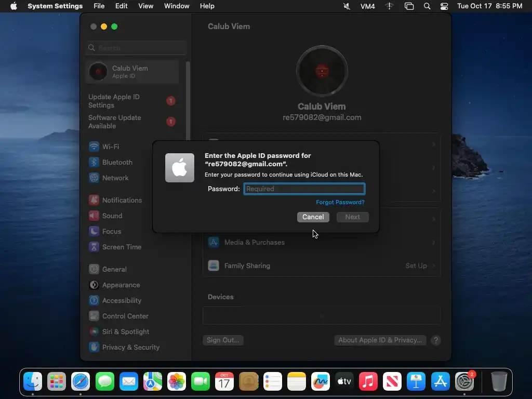The height and width of the screenshot is (399, 532).
Task: Click the sidebar Search field
Action: pos(136,48)
